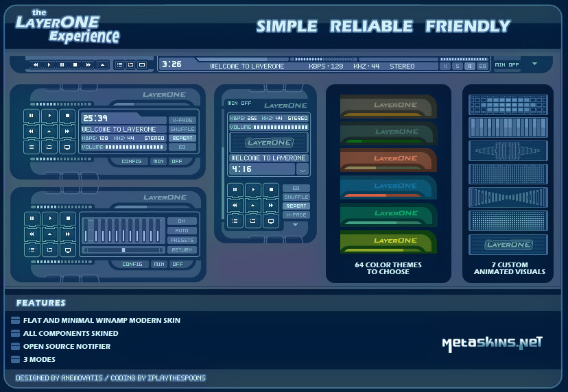Open PRESETS in the equalizer player
Screen dimensions: 568x392
tap(182, 241)
